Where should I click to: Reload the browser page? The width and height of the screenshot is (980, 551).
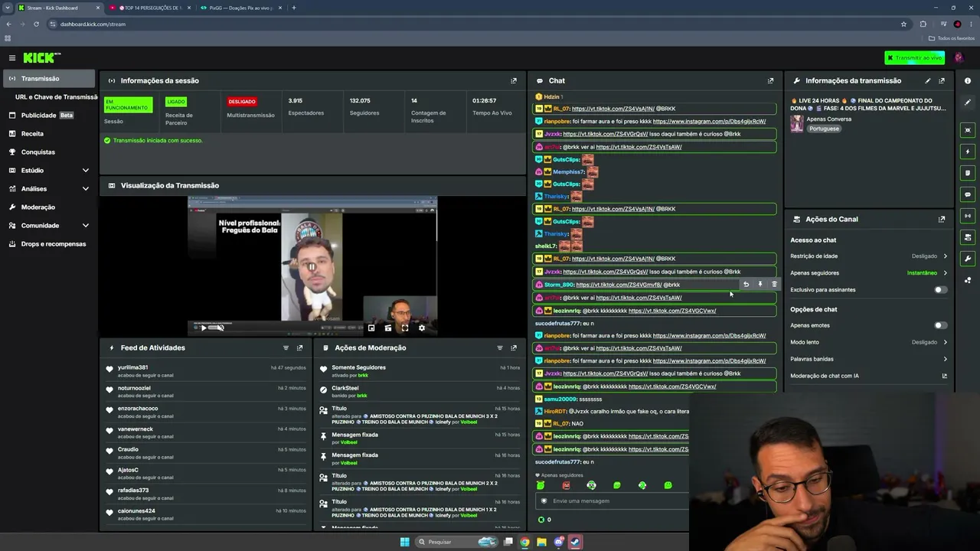pos(36,24)
